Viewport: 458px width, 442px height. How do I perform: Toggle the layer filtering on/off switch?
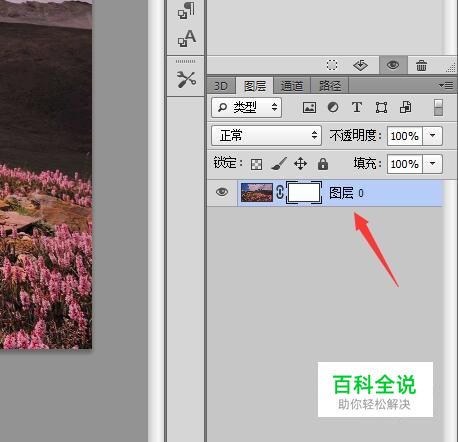tap(438, 108)
